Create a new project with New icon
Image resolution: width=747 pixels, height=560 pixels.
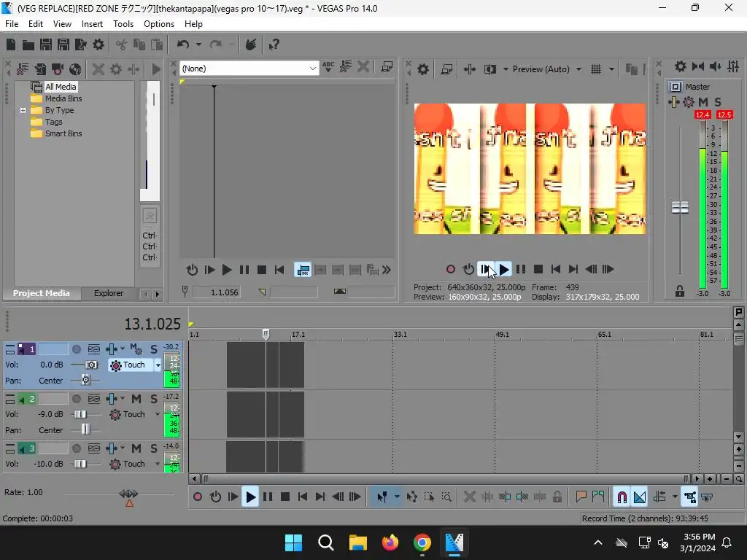point(11,44)
